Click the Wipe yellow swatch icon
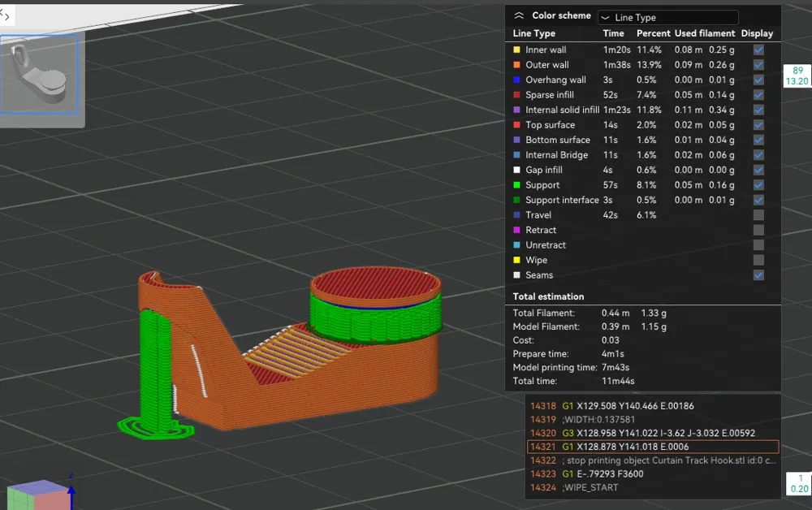This screenshot has height=510, width=812. [516, 260]
